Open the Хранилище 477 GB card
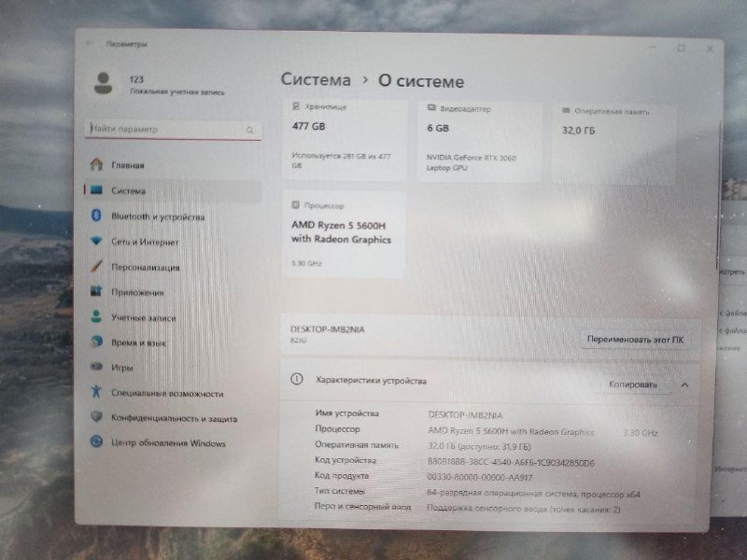747x560 pixels. (x=345, y=139)
